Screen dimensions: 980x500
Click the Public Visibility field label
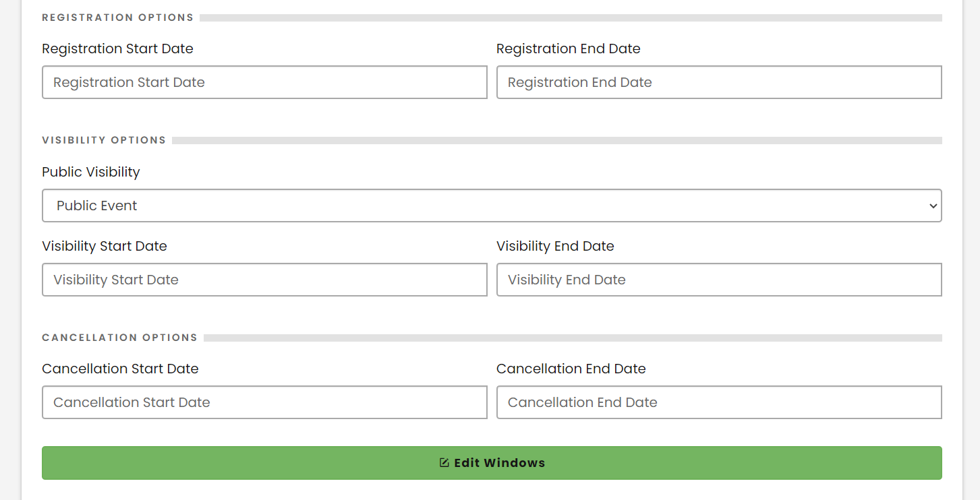(91, 172)
